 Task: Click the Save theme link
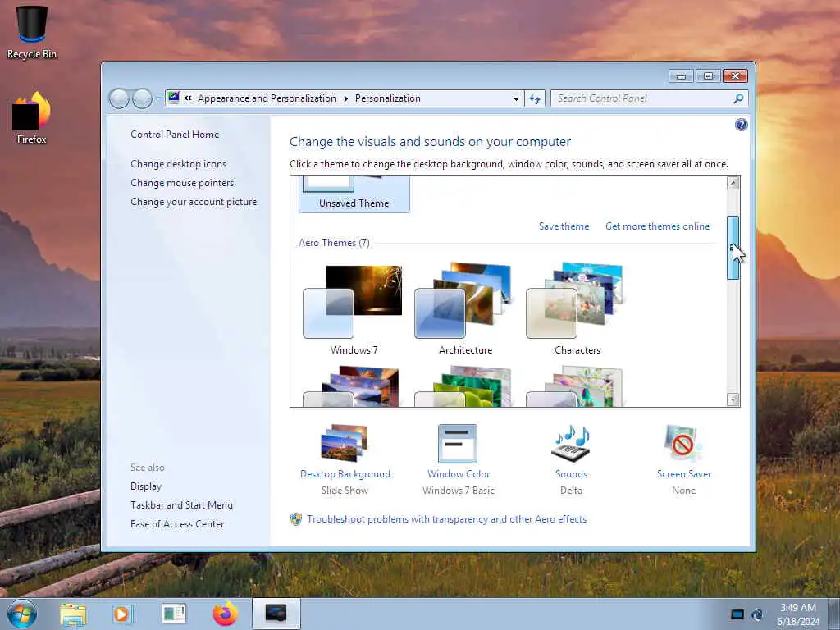[x=564, y=226]
